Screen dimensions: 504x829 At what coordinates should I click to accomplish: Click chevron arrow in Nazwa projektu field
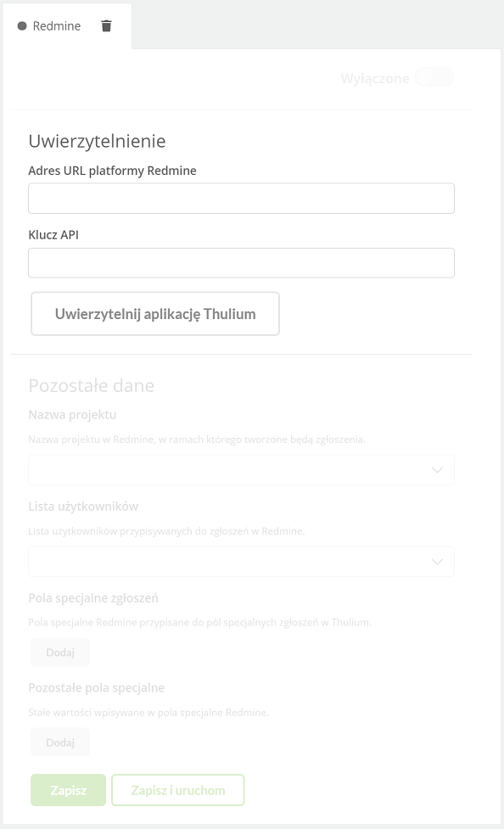(437, 470)
